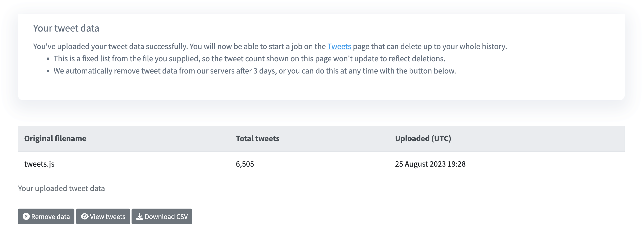Click the Original filename column header
The height and width of the screenshot is (233, 644).
coord(55,139)
